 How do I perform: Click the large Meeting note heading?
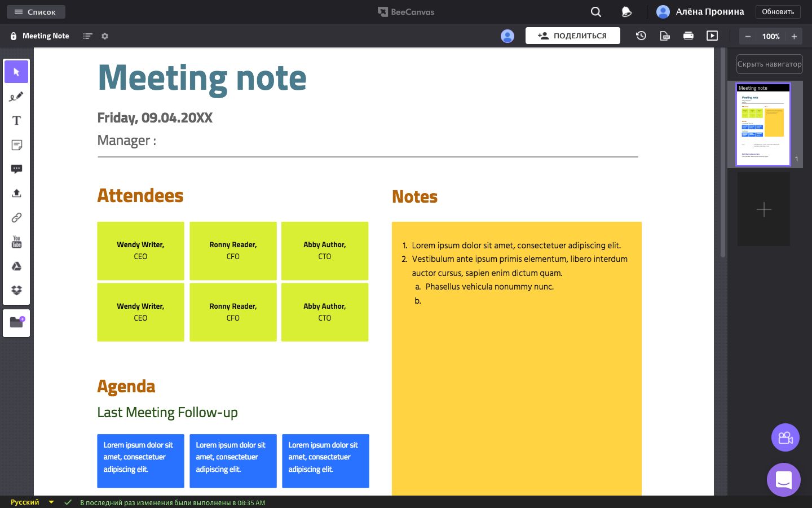tap(202, 78)
